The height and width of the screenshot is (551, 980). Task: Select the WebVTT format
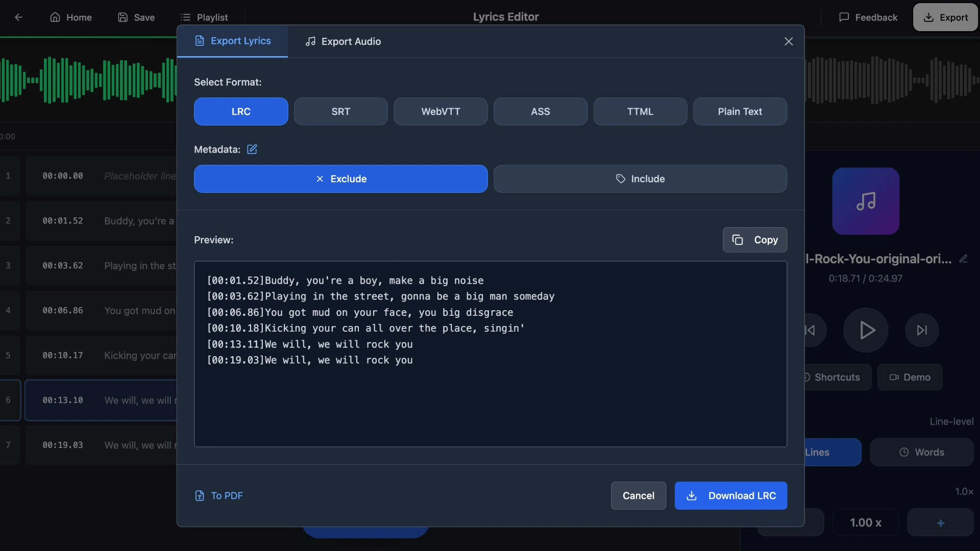pos(440,111)
